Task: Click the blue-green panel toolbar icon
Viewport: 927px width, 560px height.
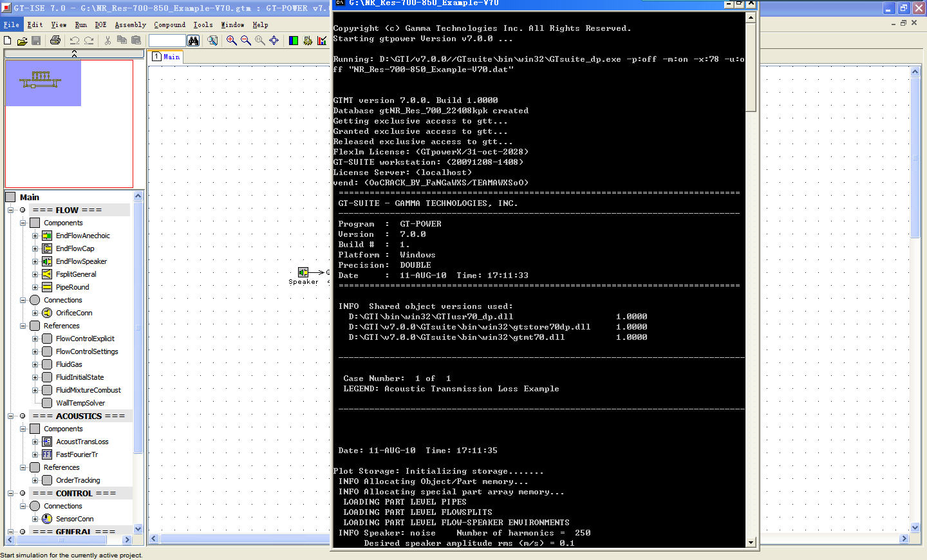Action: [x=294, y=41]
